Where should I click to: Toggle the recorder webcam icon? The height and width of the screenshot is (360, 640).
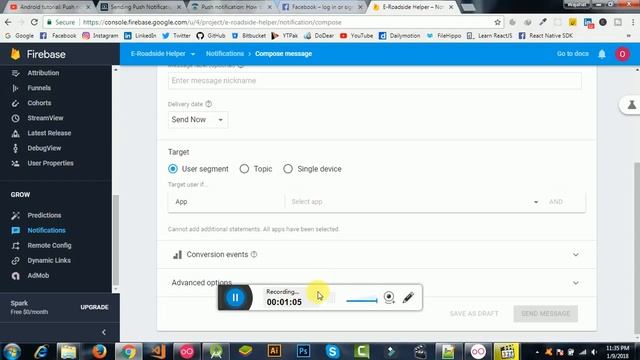[x=389, y=298]
